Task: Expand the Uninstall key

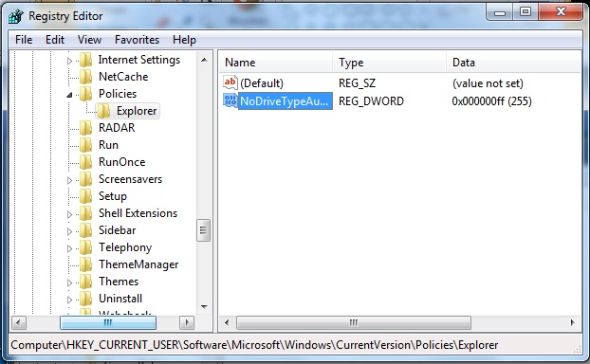Action: tap(69, 300)
